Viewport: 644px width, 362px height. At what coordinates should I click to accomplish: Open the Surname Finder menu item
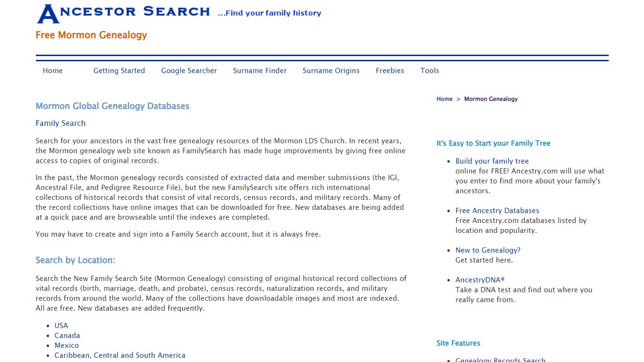260,71
